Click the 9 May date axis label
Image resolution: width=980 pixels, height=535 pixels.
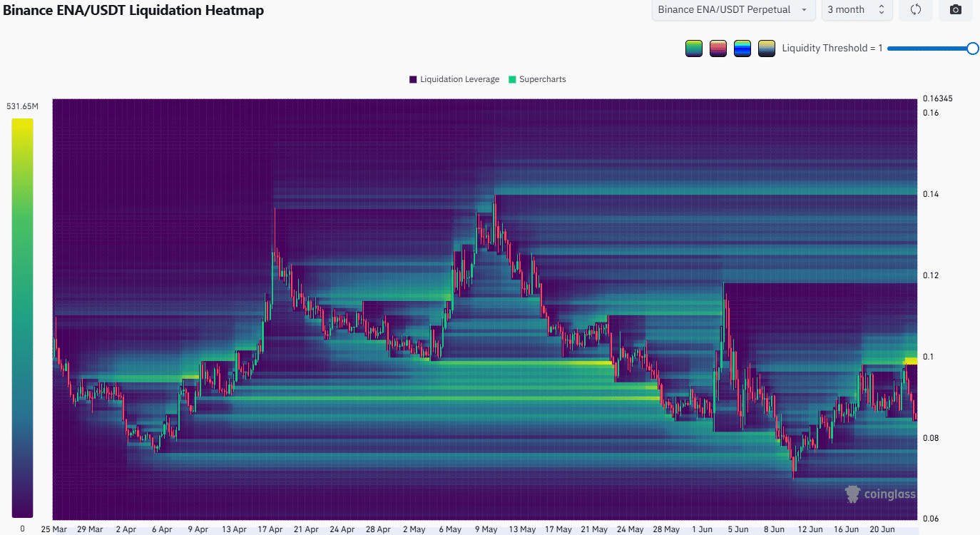(x=486, y=529)
